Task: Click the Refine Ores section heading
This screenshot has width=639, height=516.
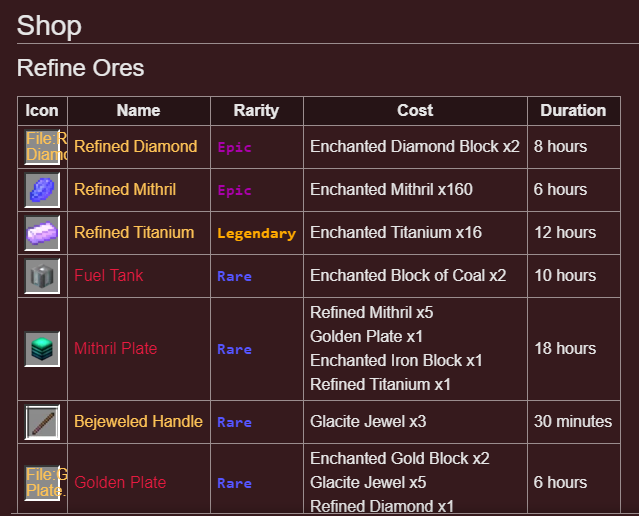Action: (x=80, y=68)
